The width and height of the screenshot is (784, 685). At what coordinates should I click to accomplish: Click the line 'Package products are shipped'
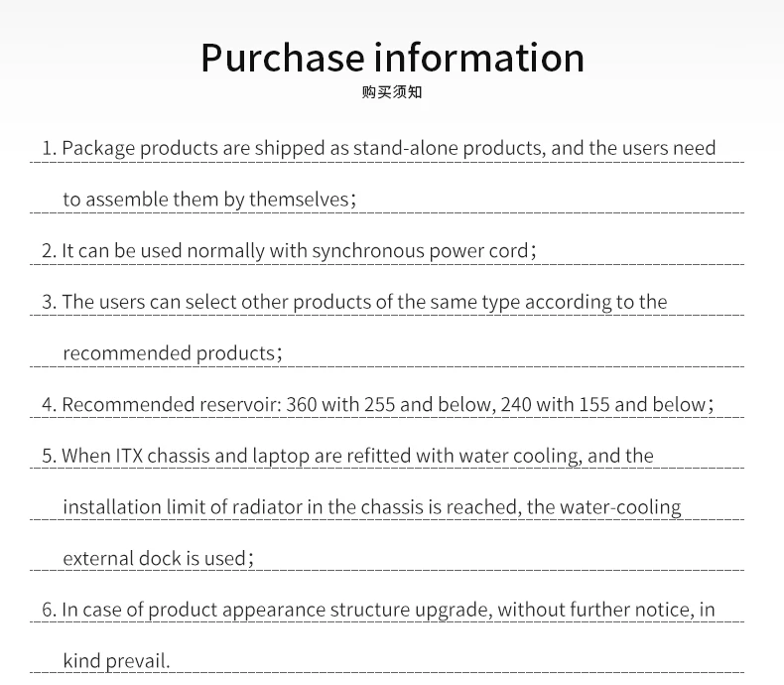[x=379, y=149]
